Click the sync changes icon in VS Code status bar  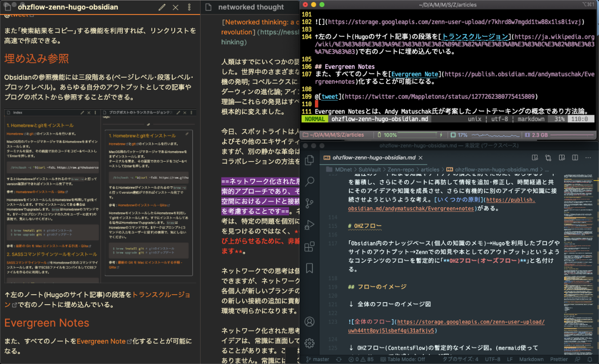[338, 359]
